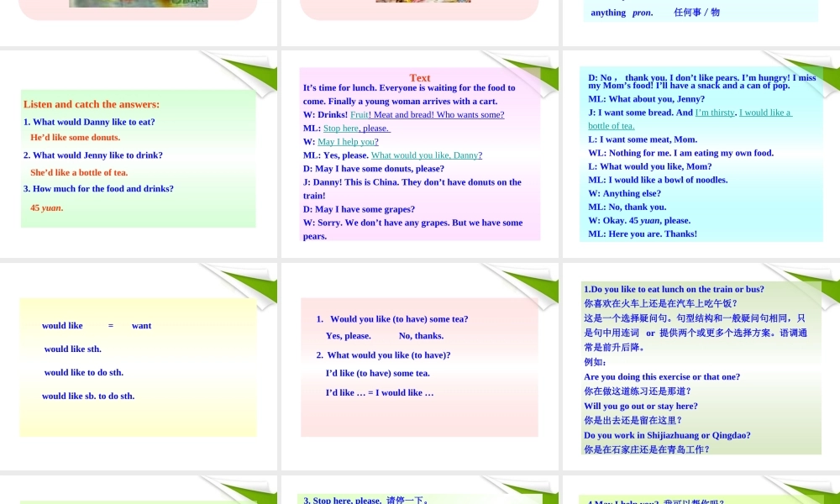Click the line 'ML: What about you, Jenny?'
The height and width of the screenshot is (504, 840).
click(x=646, y=99)
